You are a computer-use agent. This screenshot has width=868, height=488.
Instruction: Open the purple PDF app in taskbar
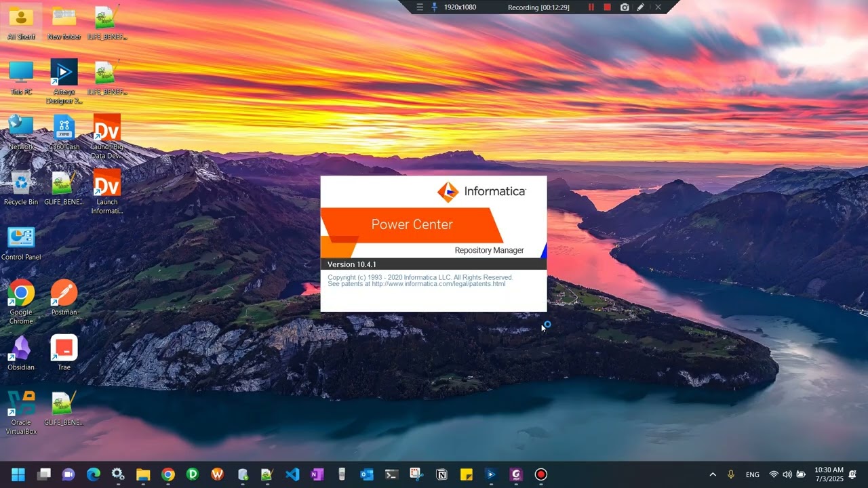[x=516, y=474]
